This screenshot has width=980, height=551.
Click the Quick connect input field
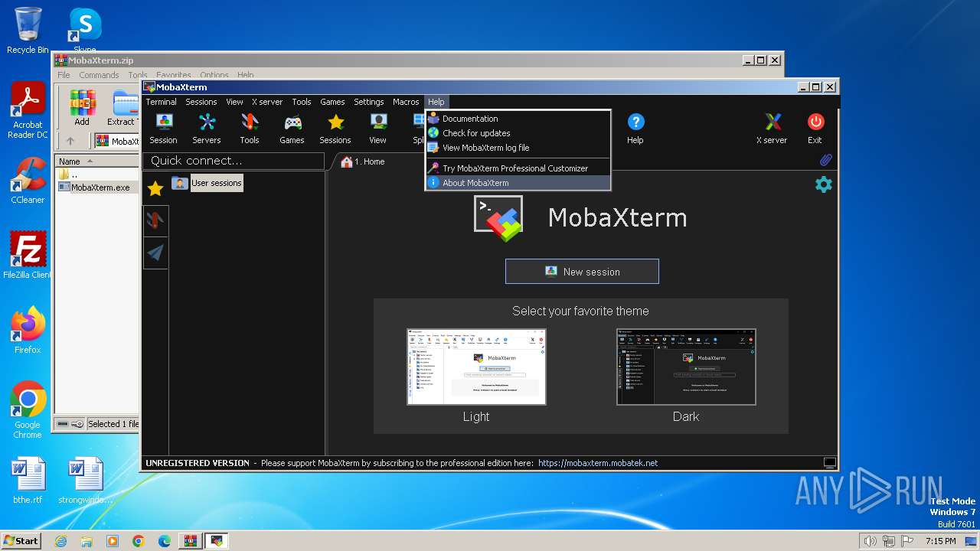[x=234, y=161]
